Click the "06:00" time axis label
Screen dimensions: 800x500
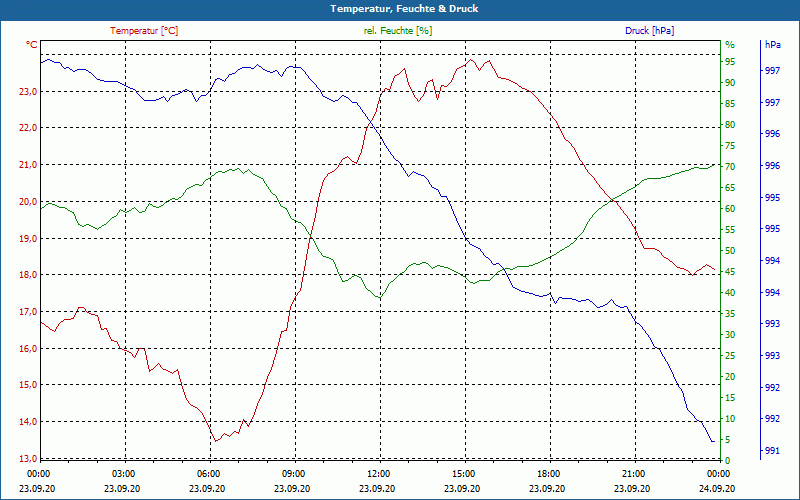pyautogui.click(x=207, y=474)
